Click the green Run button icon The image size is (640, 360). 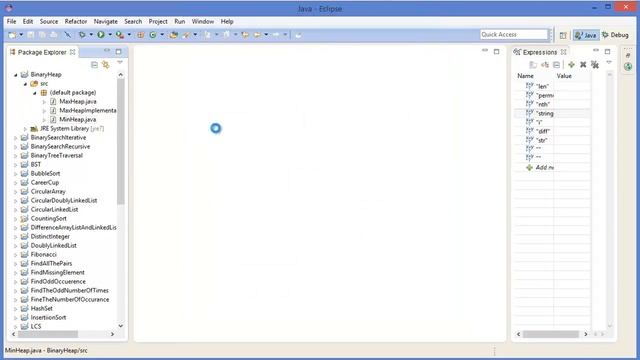[100, 35]
